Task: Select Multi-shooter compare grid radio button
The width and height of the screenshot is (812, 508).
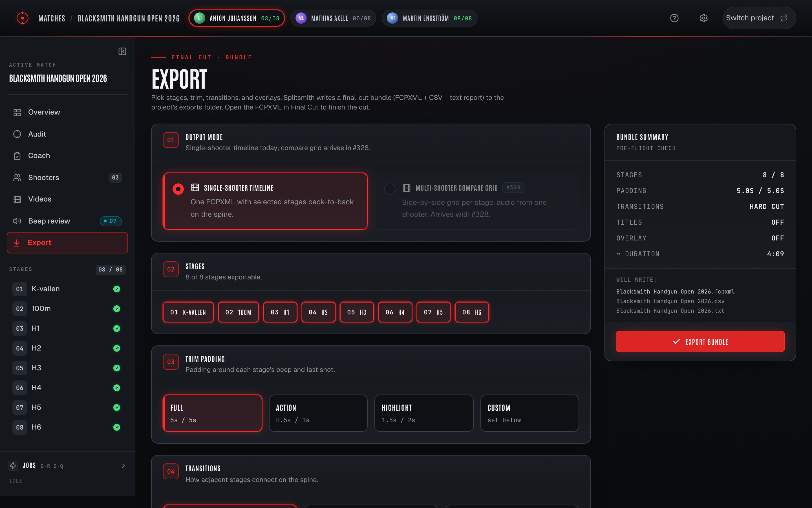Action: [x=390, y=189]
